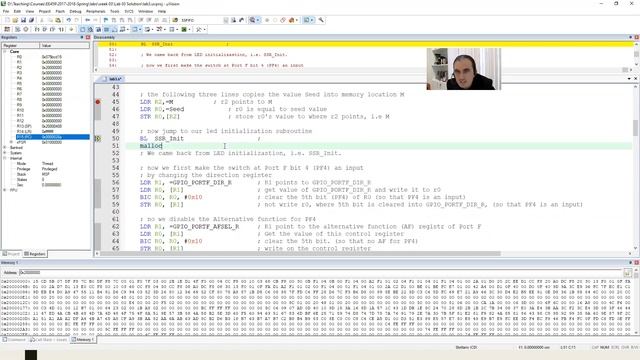Toggle the Disassembly Window toolbar button
The width and height of the screenshot is (640, 360).
[90, 29]
